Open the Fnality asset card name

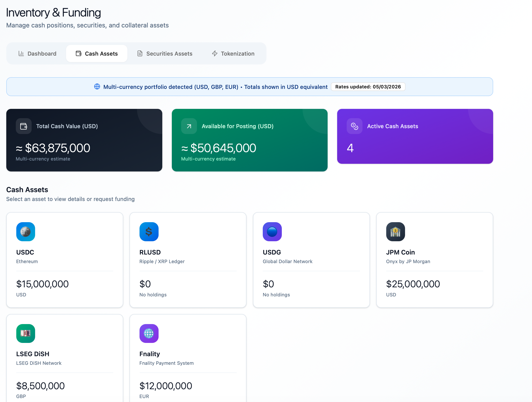click(x=150, y=354)
